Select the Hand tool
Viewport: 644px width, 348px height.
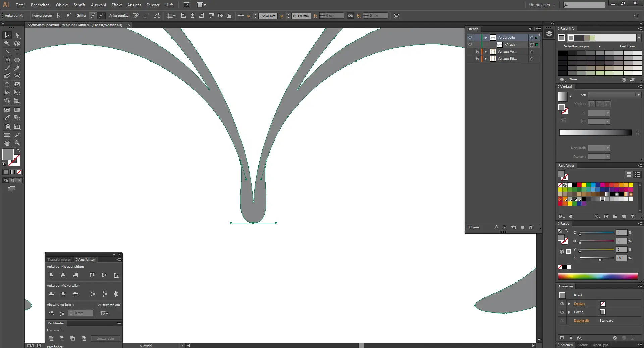7,143
